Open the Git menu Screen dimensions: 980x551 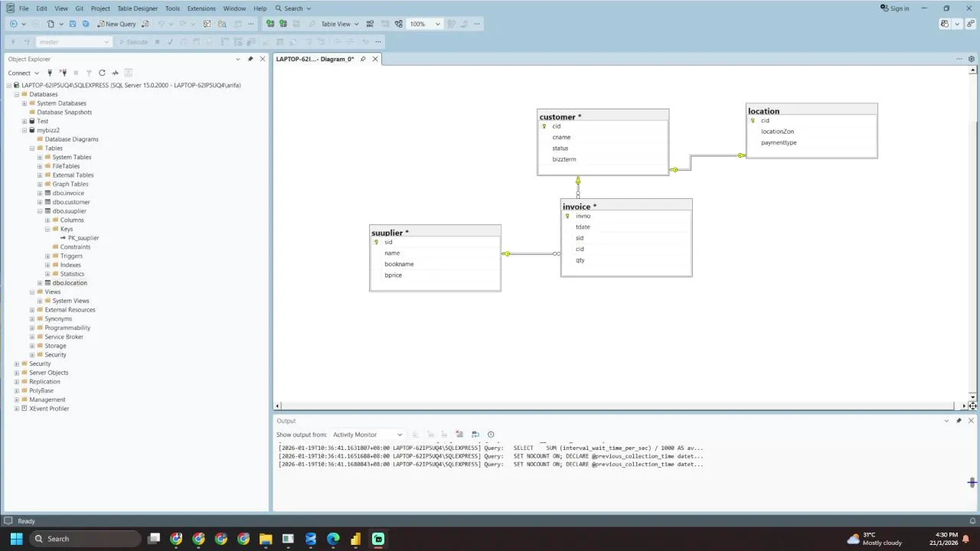point(80,8)
